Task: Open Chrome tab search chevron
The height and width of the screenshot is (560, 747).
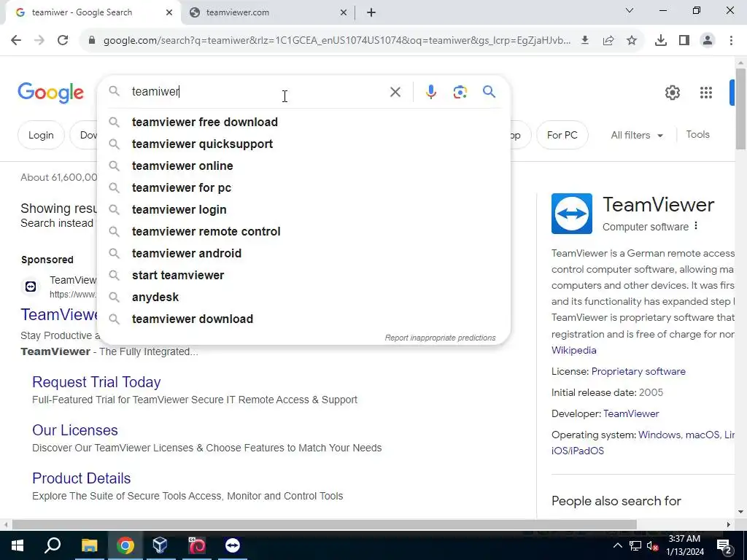Action: click(630, 10)
